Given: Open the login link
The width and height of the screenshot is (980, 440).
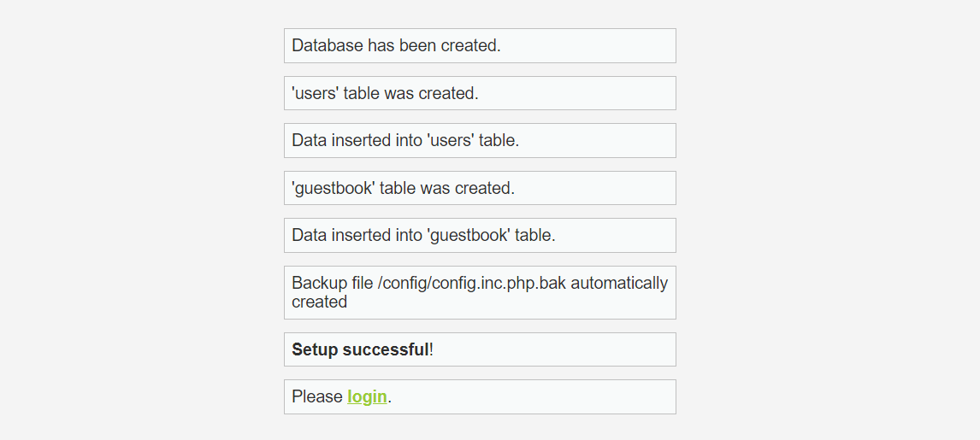Looking at the screenshot, I should pyautogui.click(x=367, y=397).
